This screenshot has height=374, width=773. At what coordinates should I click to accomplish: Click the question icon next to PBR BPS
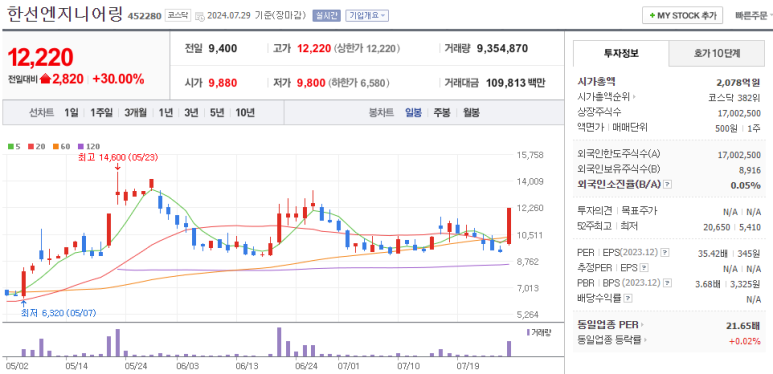(x=668, y=283)
